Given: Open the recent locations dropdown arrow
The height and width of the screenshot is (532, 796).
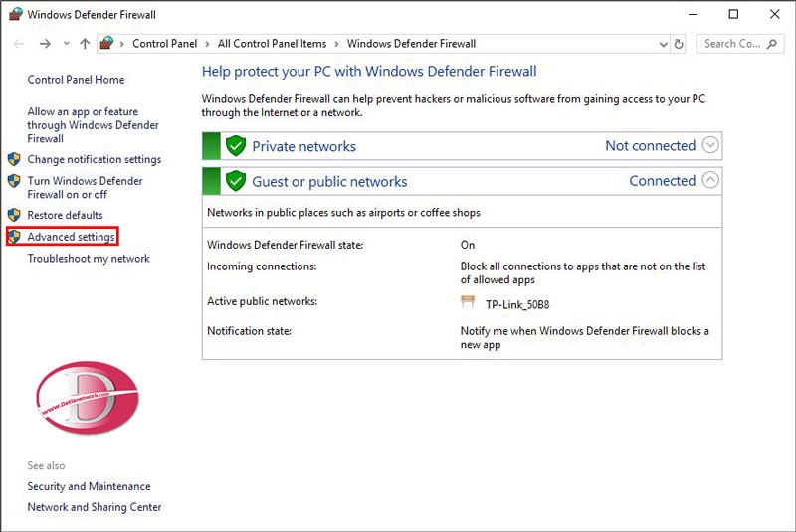Looking at the screenshot, I should pyautogui.click(x=66, y=44).
